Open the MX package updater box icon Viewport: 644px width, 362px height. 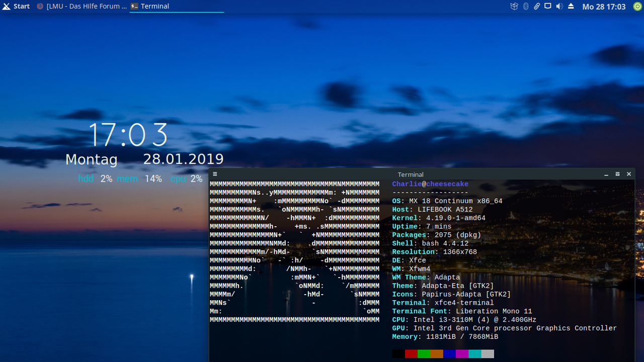[514, 7]
